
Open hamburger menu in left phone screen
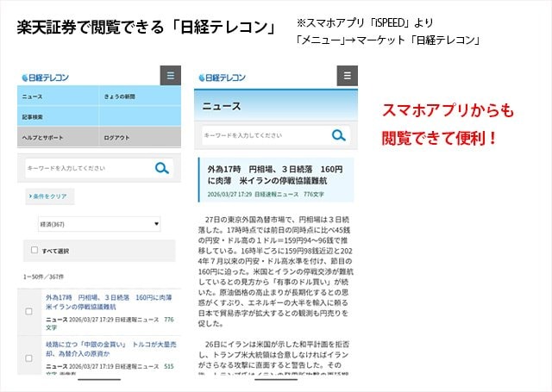[x=171, y=75]
